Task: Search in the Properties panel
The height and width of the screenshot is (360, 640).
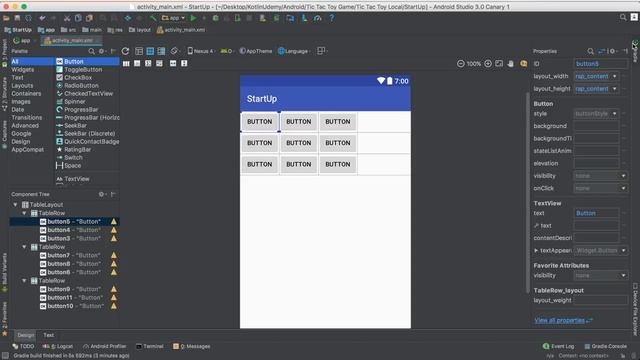Action: pos(590,51)
